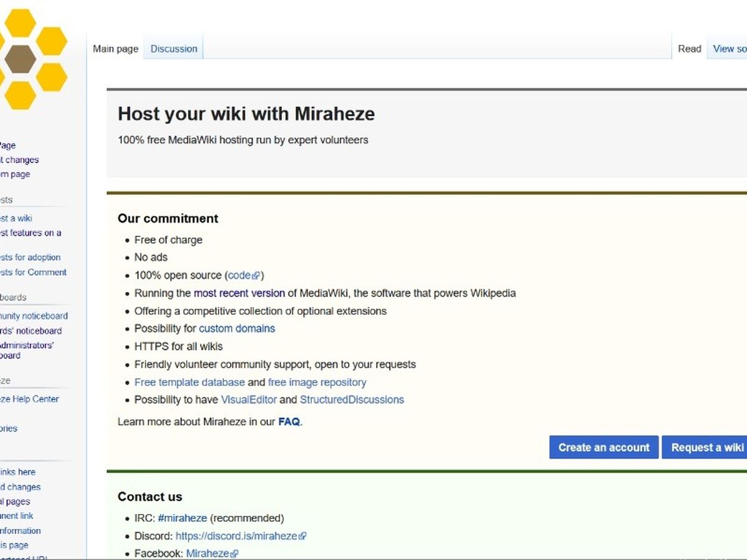Join the #miraheze IRC channel link

182,518
